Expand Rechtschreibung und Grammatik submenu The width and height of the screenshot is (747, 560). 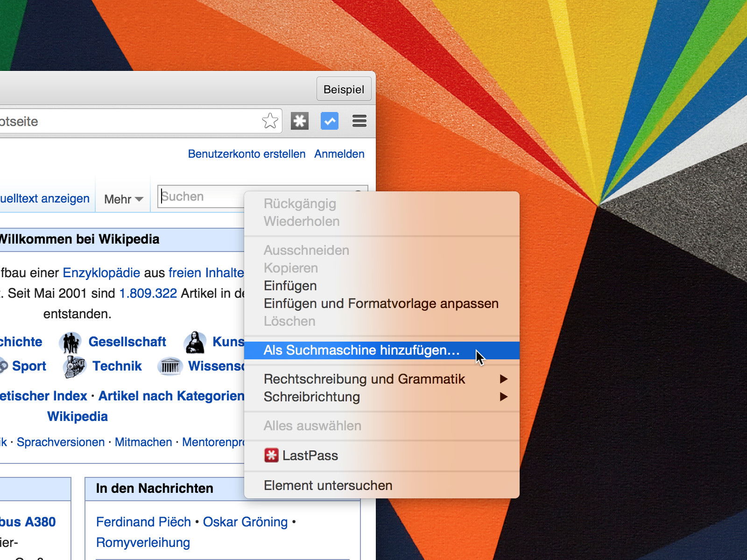click(x=382, y=379)
